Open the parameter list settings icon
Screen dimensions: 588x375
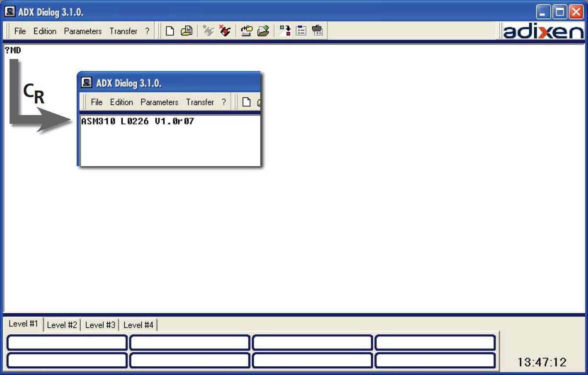[x=301, y=31]
